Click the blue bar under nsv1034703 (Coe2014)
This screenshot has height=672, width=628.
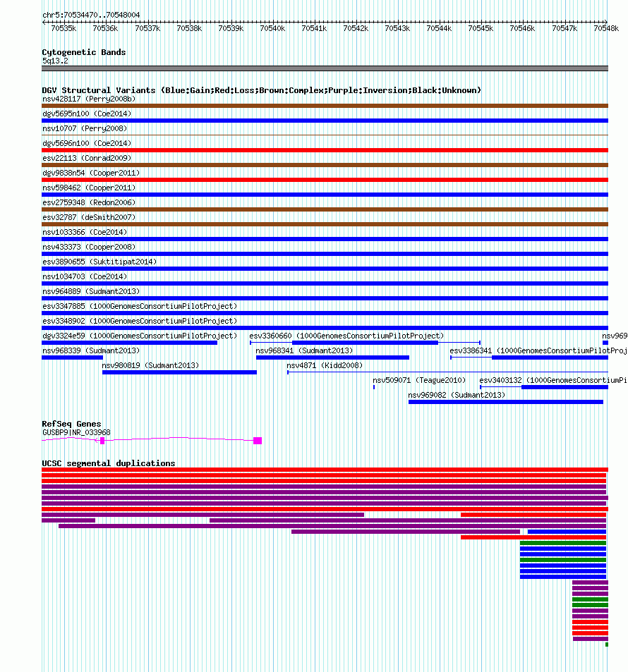click(x=325, y=283)
